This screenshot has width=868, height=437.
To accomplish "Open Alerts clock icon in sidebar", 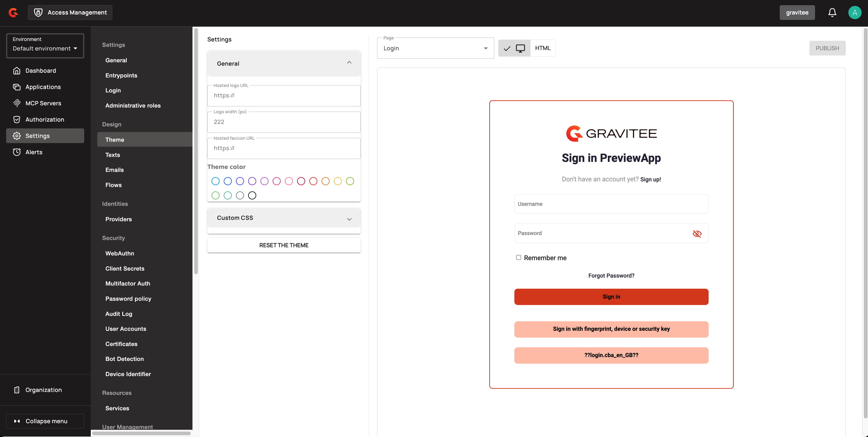I will 17,152.
